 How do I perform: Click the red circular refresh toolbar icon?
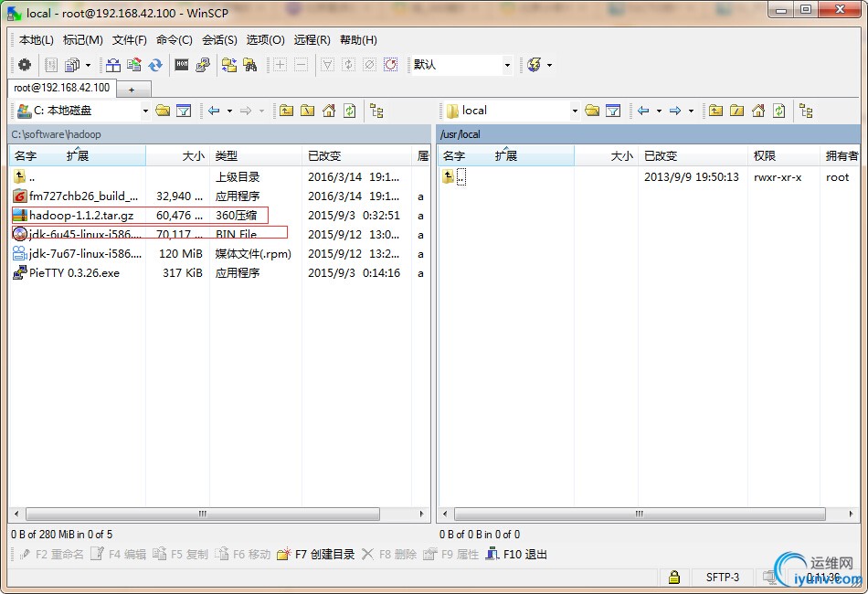pos(391,65)
